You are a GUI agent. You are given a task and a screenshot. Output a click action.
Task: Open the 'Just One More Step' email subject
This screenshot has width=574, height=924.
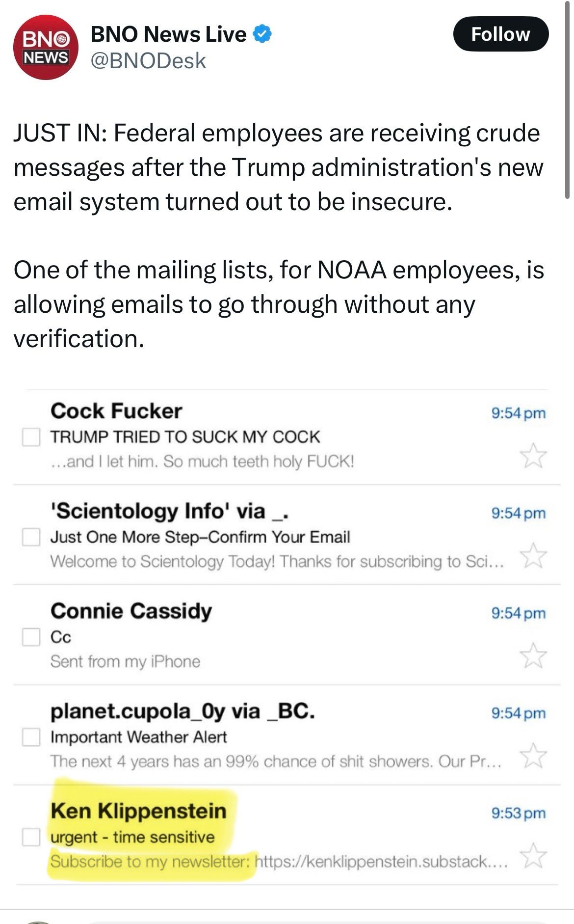tap(200, 537)
